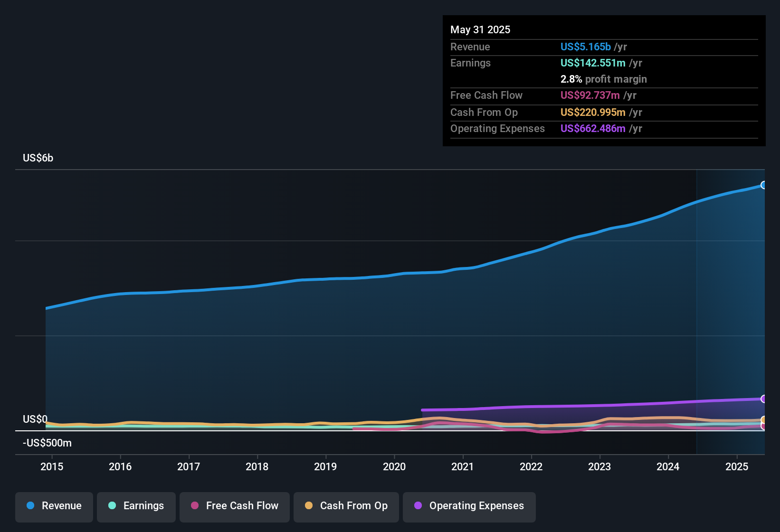Toggle the Free Cash Flow legend series
Screen dimensions: 780x532
click(235, 507)
